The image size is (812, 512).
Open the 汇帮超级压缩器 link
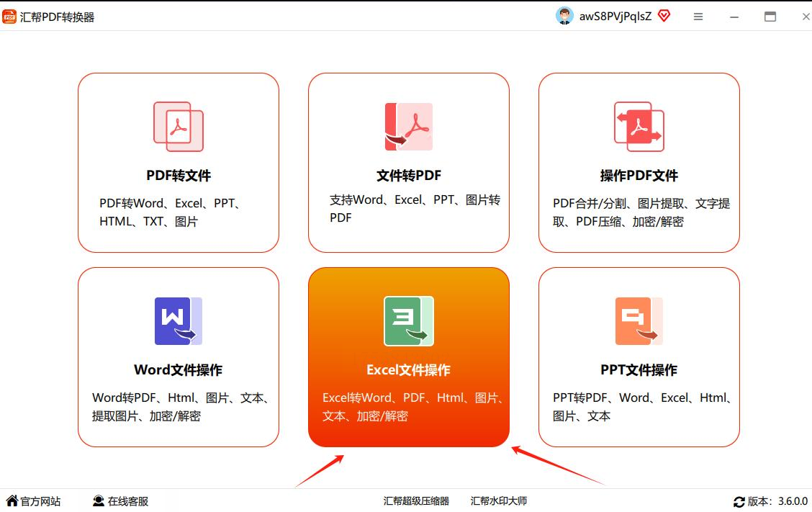416,501
